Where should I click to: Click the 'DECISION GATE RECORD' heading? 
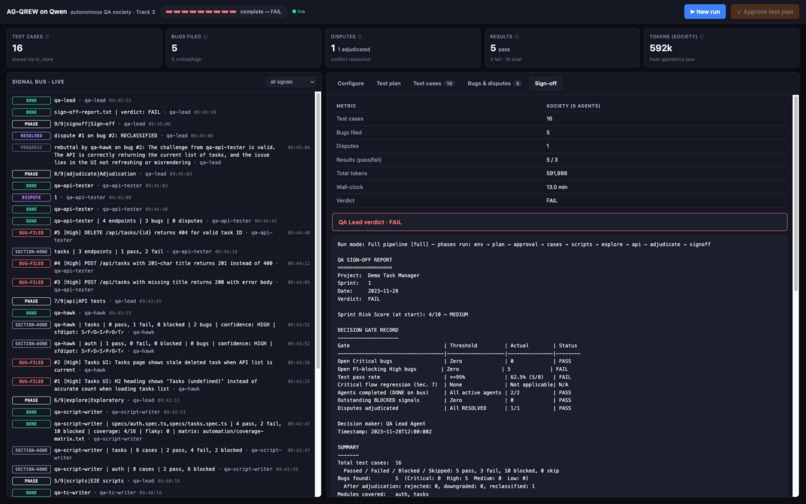(x=368, y=330)
